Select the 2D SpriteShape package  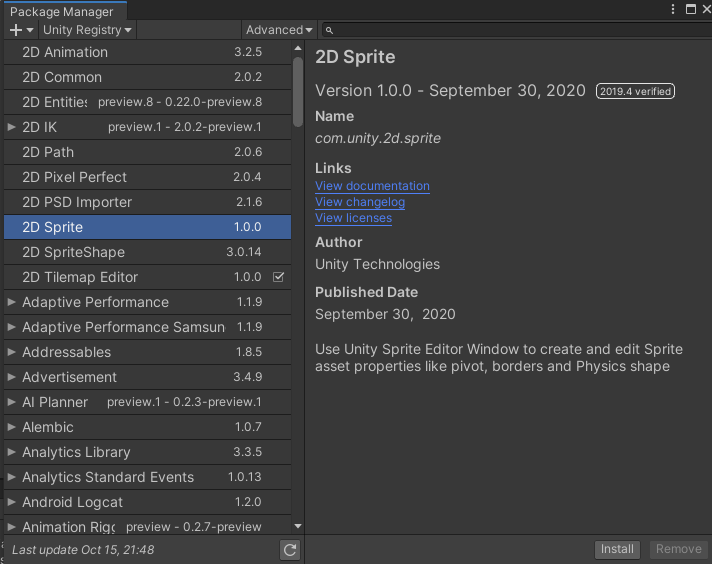point(148,252)
